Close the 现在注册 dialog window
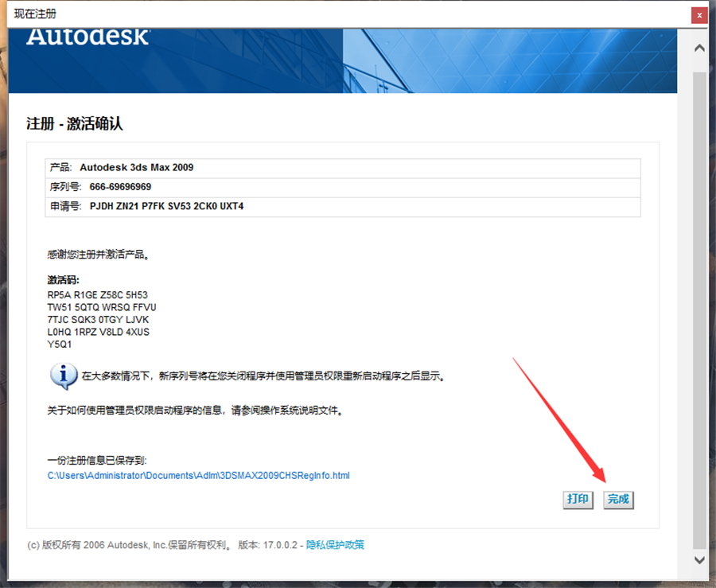This screenshot has height=588, width=716. point(699,15)
